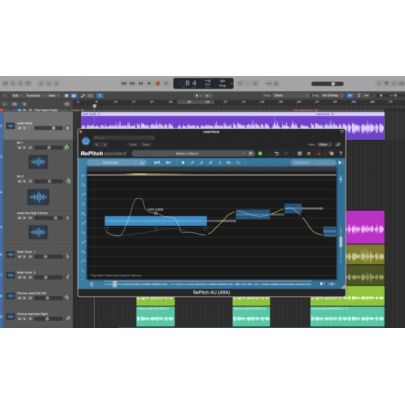The width and height of the screenshot is (405, 405).
Task: Click the Lead Vocal track waveform icon
Action: [10, 126]
